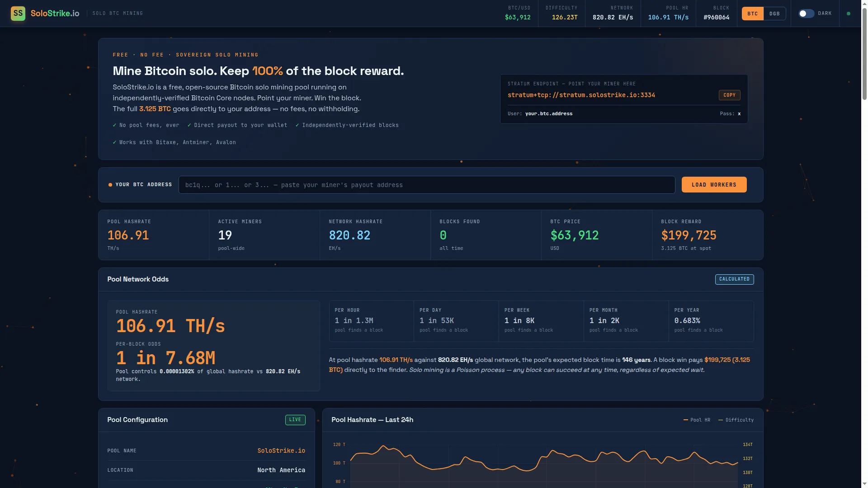Toggle the DARK theme switch
Image resolution: width=868 pixels, height=488 pixels.
tap(806, 14)
